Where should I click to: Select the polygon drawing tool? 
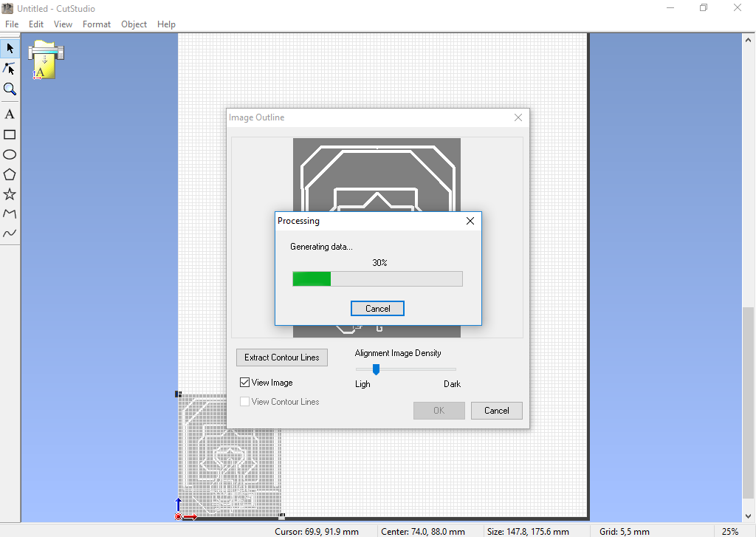(10, 174)
